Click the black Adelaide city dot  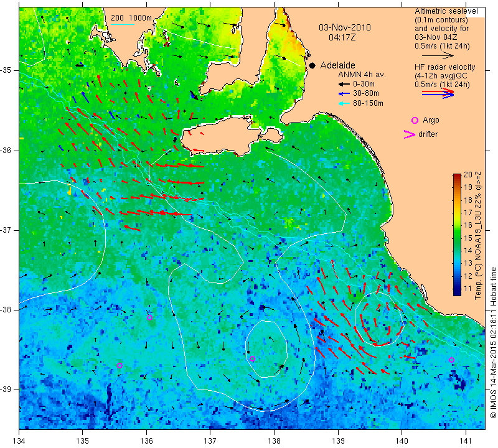[312, 66]
